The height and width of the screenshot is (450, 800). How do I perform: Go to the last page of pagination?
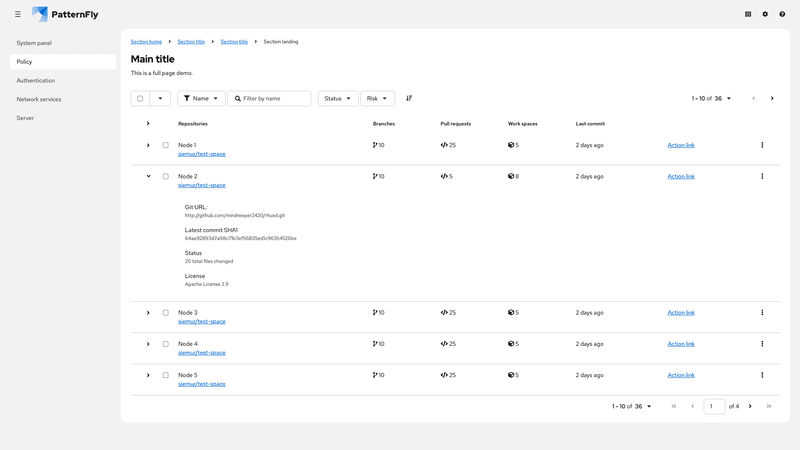point(768,406)
